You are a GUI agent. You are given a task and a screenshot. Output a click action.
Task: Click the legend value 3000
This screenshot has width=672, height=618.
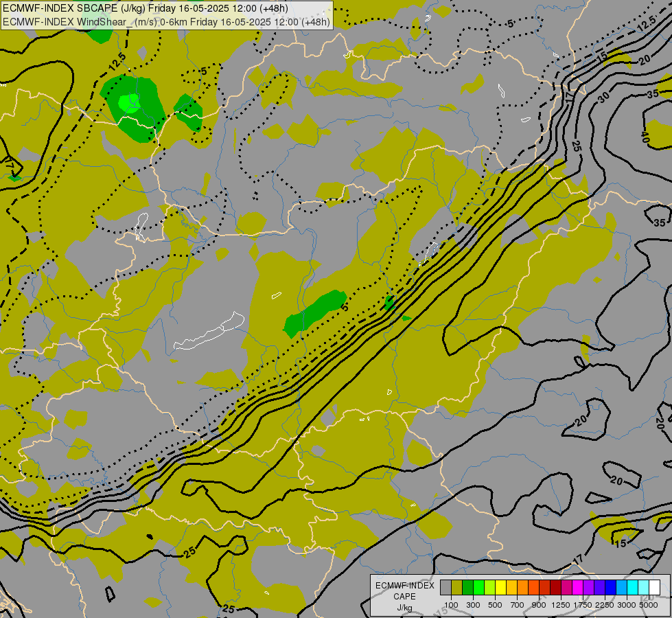point(626,605)
